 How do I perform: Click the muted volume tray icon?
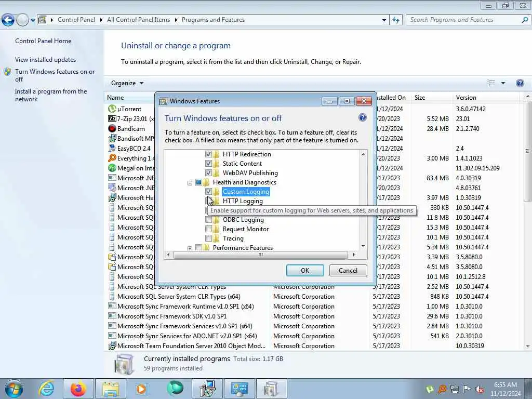click(480, 389)
